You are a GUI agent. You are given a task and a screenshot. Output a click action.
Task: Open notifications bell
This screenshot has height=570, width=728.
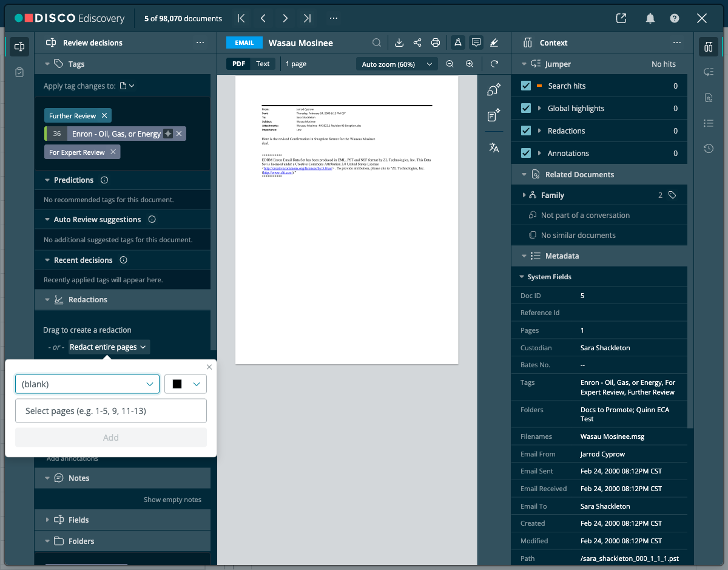click(650, 18)
